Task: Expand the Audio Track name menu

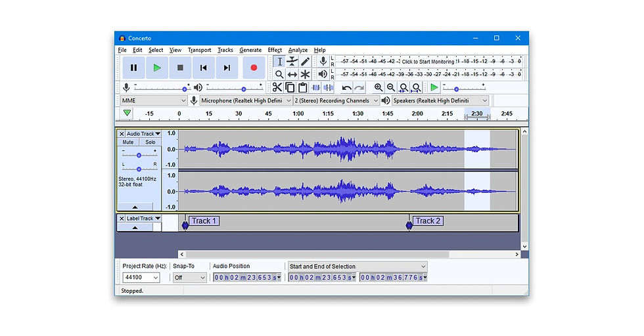Action: tap(143, 134)
